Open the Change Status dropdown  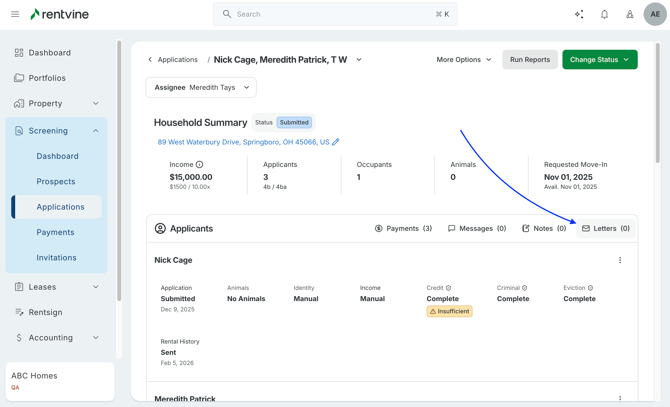click(599, 60)
